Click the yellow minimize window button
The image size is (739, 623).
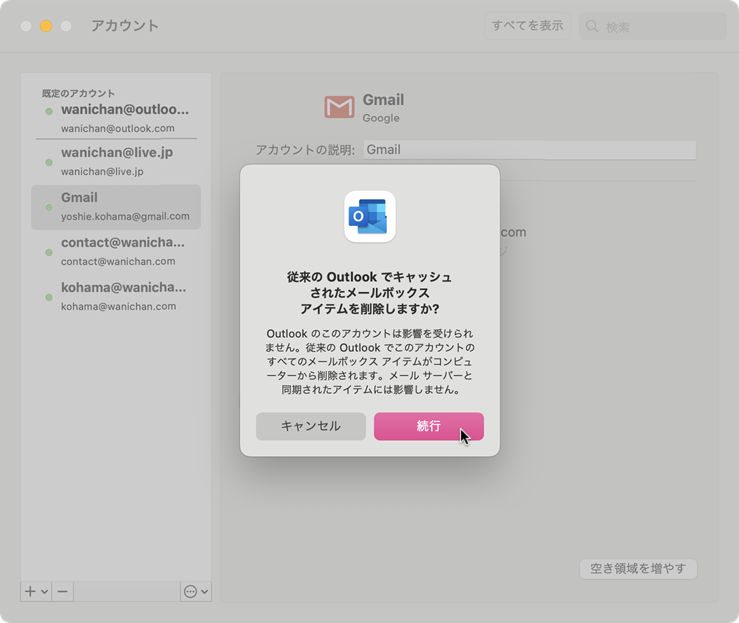46,26
